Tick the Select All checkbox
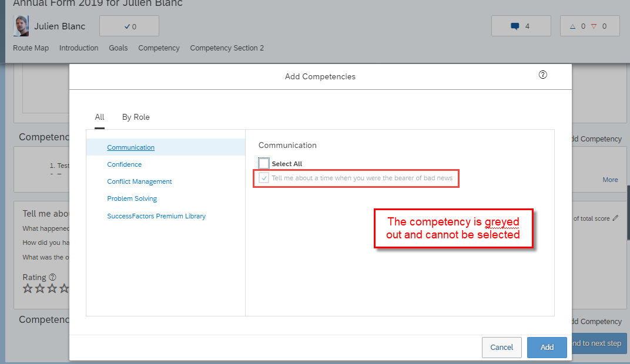 click(263, 163)
